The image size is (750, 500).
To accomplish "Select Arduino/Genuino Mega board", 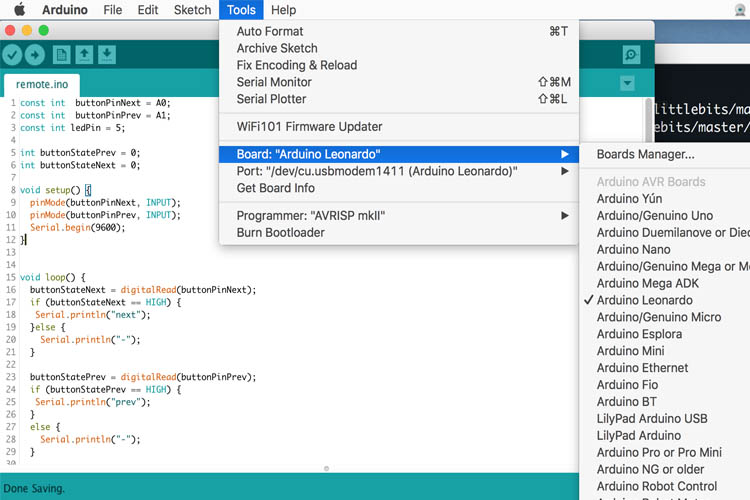I will [x=664, y=267].
